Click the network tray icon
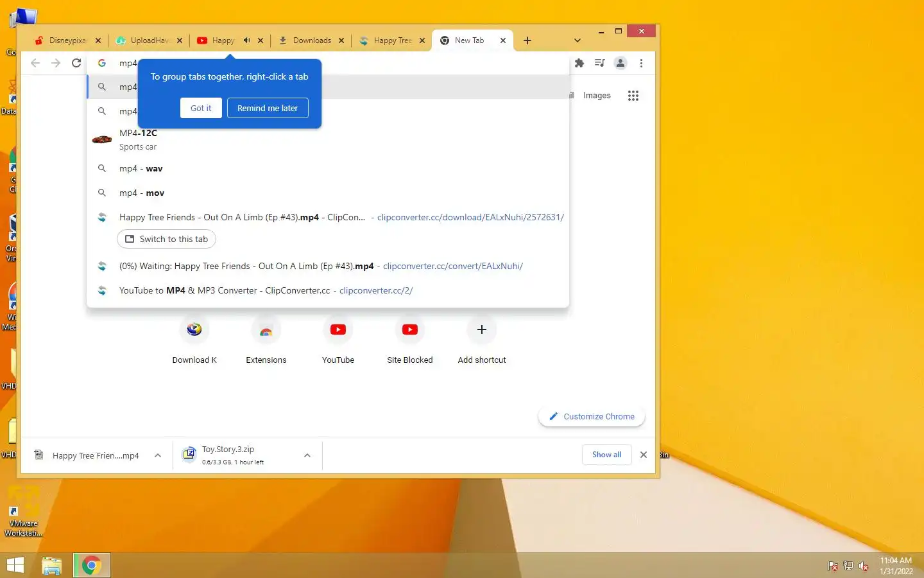 848,566
